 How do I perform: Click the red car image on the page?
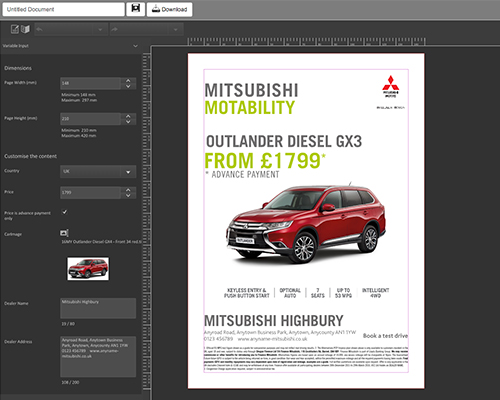pyautogui.click(x=306, y=223)
